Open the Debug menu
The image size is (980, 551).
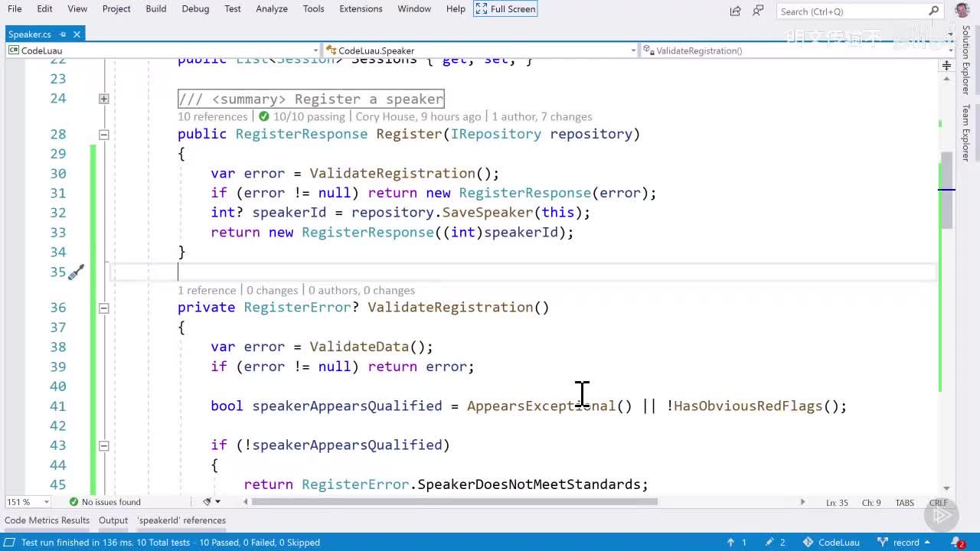(x=195, y=8)
